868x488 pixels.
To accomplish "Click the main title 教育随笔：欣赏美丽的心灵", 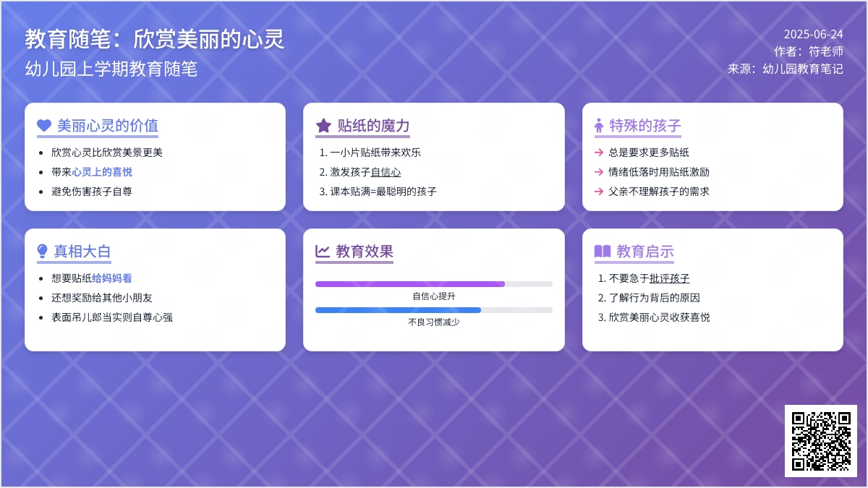I will 155,39.
